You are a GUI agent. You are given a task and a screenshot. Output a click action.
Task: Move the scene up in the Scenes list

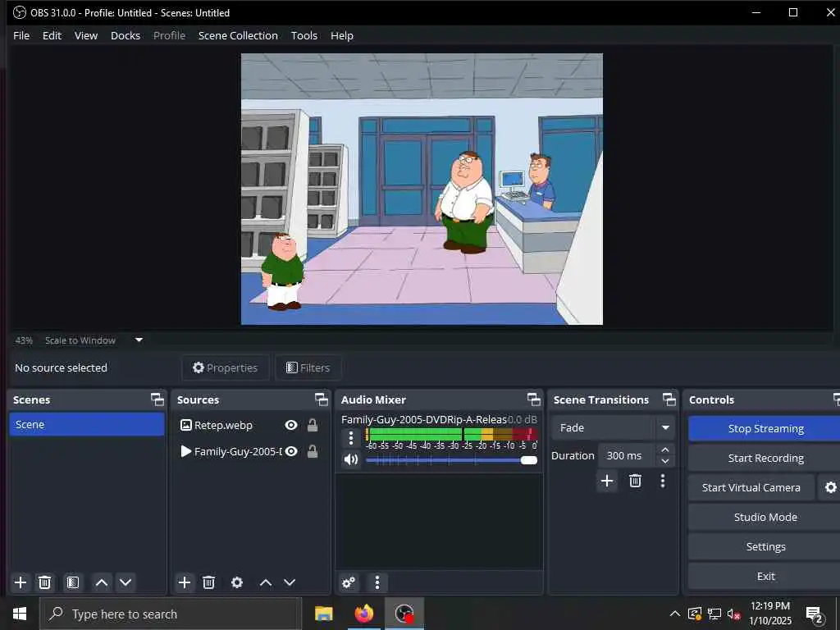click(x=101, y=582)
